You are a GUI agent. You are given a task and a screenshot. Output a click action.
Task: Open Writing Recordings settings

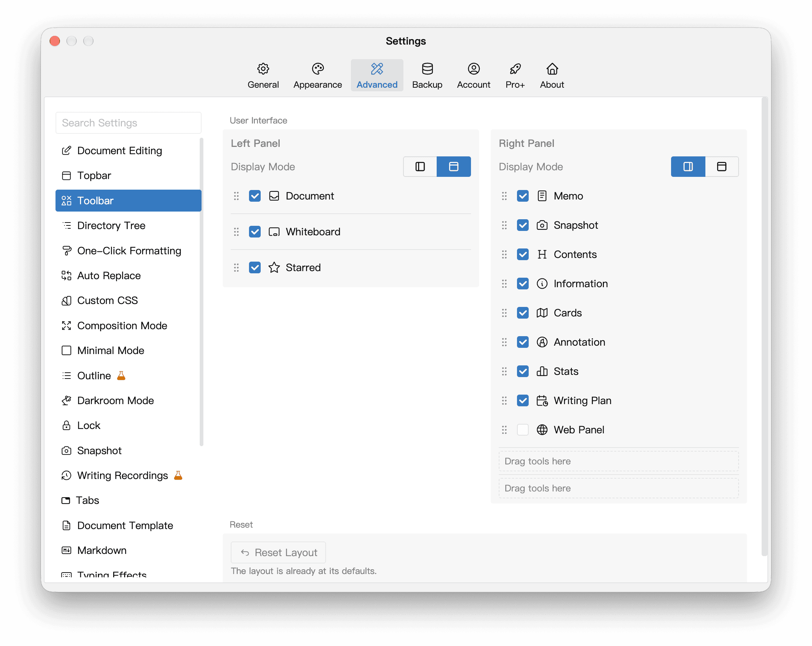(129, 475)
